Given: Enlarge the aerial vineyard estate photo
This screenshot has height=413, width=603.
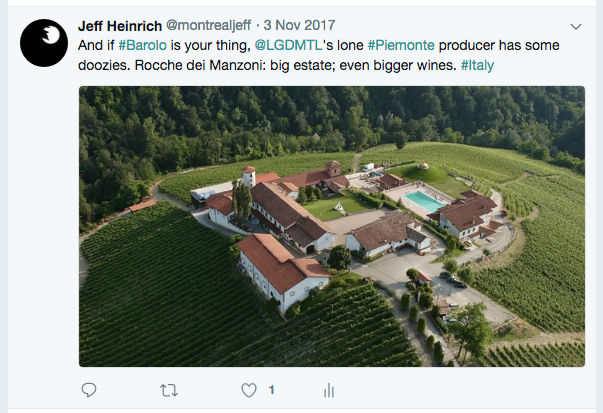Looking at the screenshot, I should [x=332, y=226].
